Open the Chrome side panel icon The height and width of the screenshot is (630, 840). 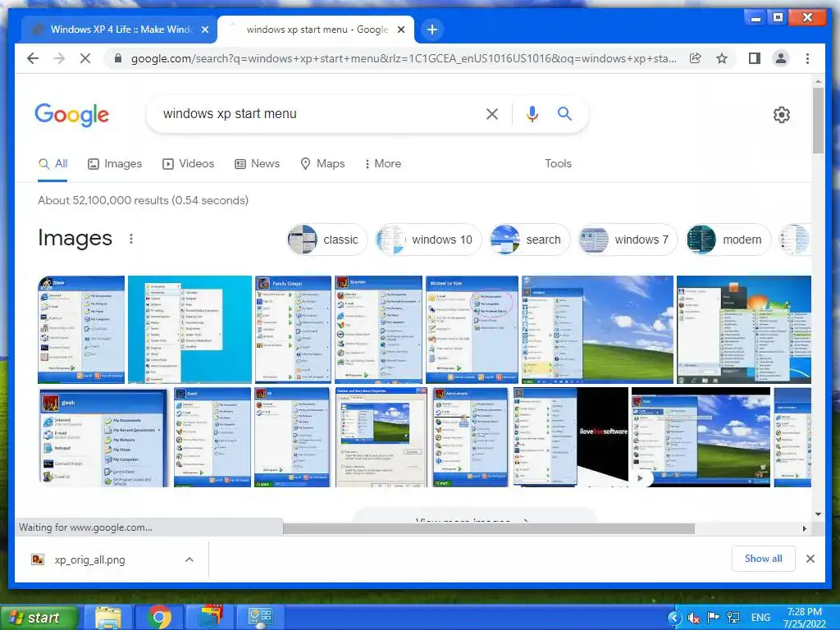pos(755,58)
